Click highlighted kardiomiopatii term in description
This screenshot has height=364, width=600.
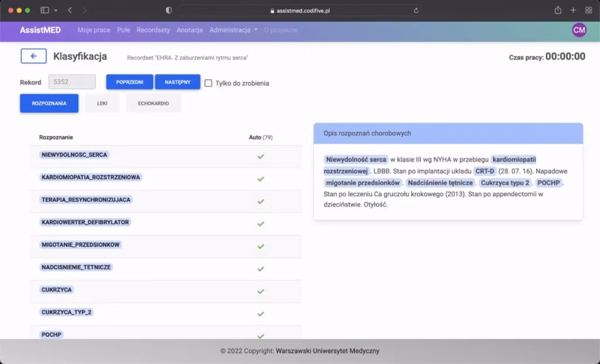514,159
